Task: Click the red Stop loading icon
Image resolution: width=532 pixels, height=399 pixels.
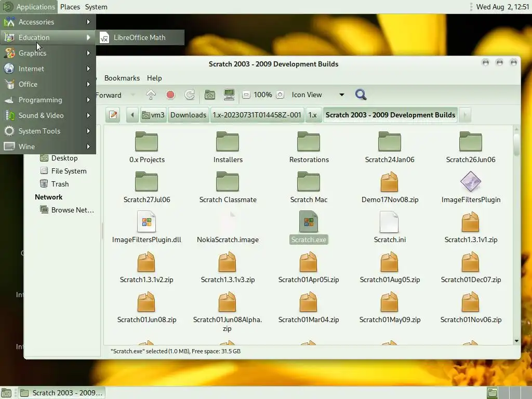Action: click(x=170, y=95)
